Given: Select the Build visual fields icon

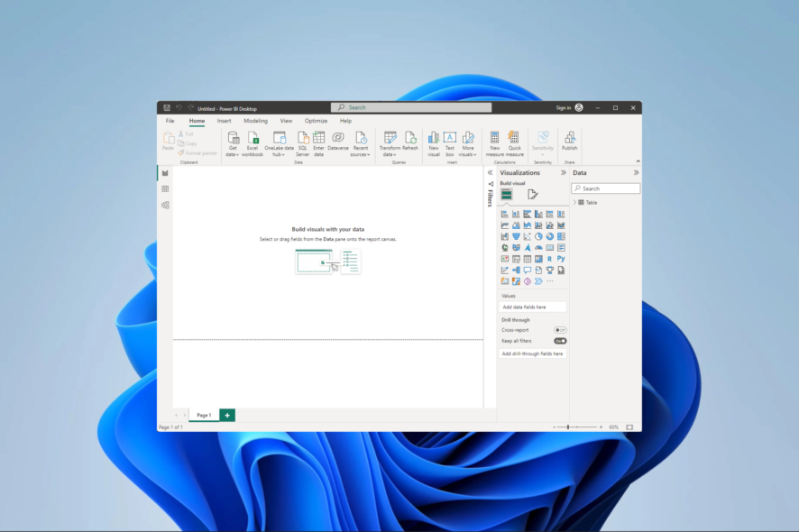Looking at the screenshot, I should [x=506, y=194].
